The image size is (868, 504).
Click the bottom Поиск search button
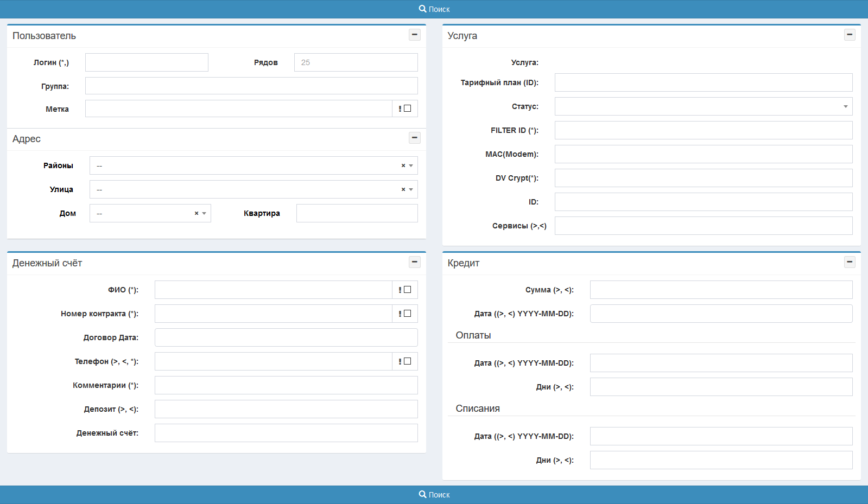[x=434, y=495]
